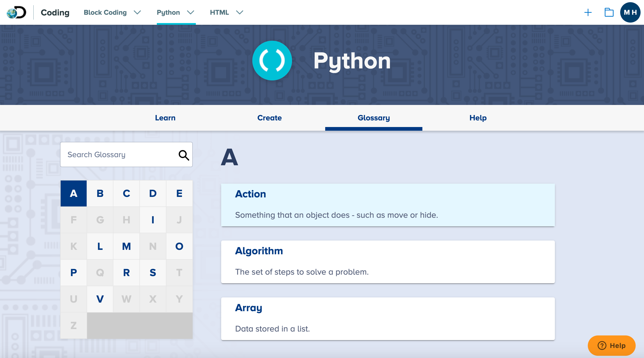
Task: Select letter D in glossary index
Action: pyautogui.click(x=153, y=193)
